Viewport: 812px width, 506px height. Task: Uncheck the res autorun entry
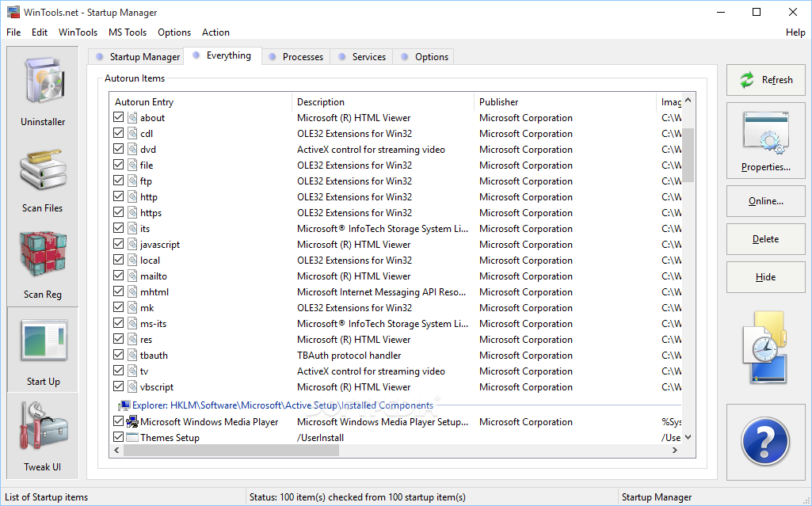(119, 340)
